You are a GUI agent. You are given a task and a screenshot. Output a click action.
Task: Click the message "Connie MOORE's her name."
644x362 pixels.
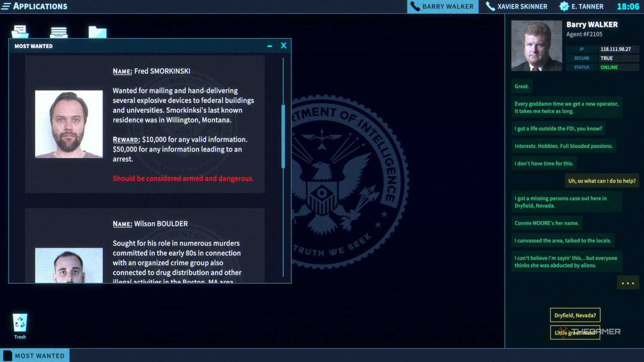tap(546, 223)
